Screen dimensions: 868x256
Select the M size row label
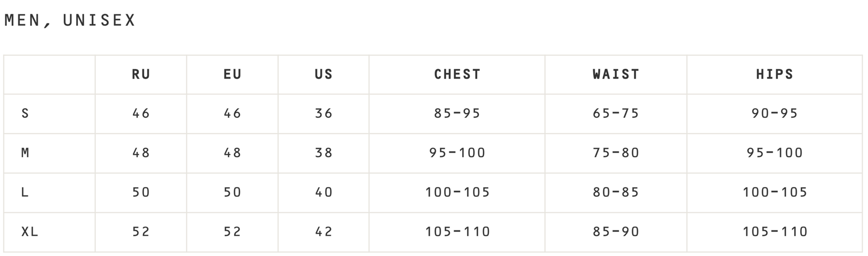(25, 153)
